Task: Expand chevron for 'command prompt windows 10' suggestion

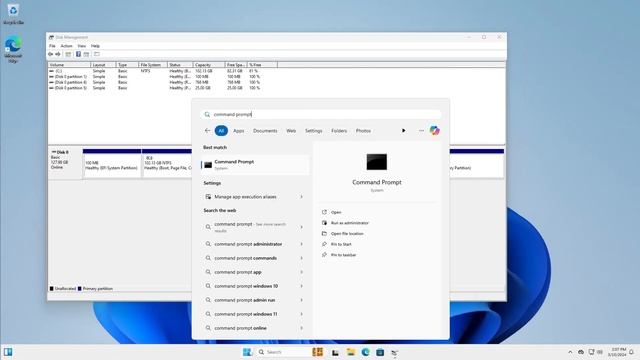Action: (x=302, y=286)
